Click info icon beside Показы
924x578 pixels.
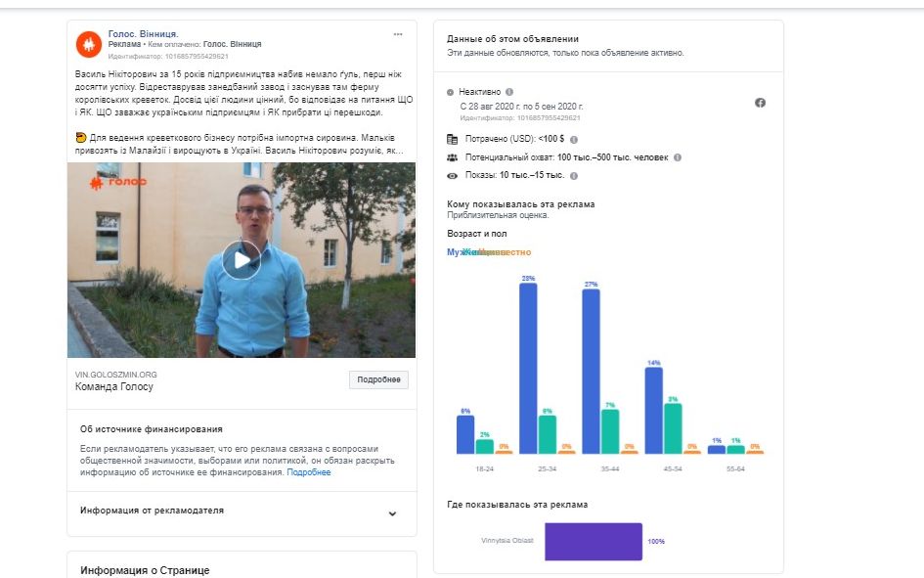[x=574, y=176]
